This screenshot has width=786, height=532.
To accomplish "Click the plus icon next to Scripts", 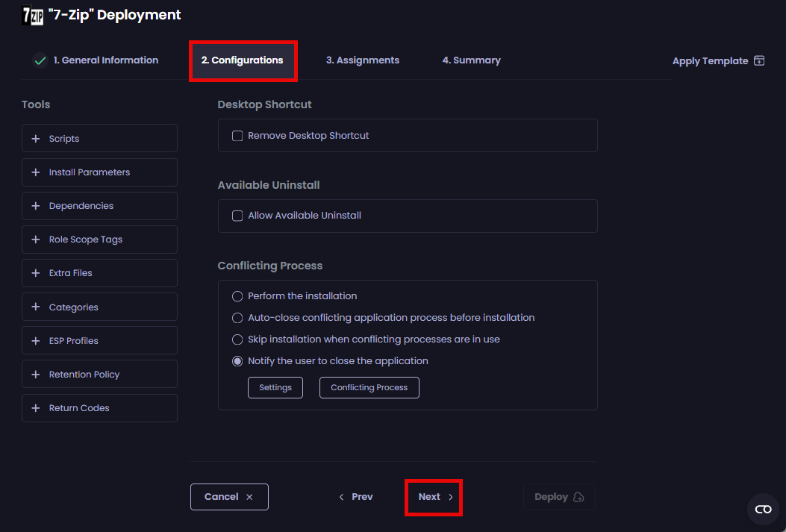I will (35, 138).
